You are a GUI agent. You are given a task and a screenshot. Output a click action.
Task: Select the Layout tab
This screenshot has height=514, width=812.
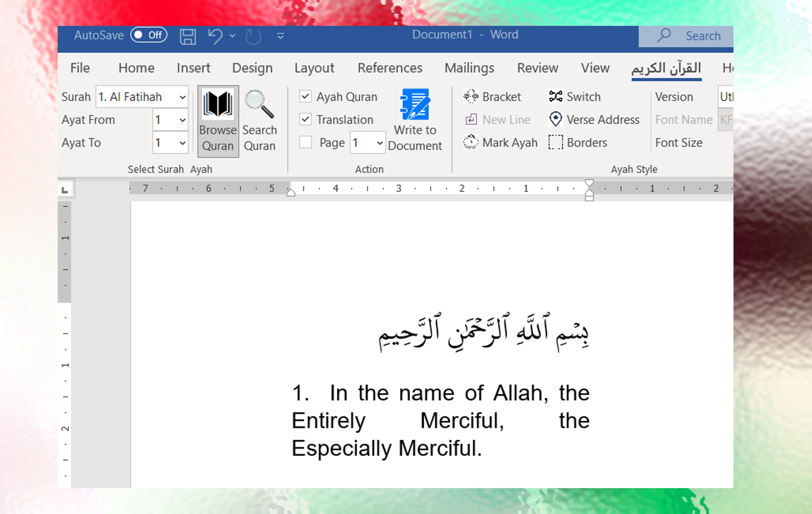[x=314, y=68]
